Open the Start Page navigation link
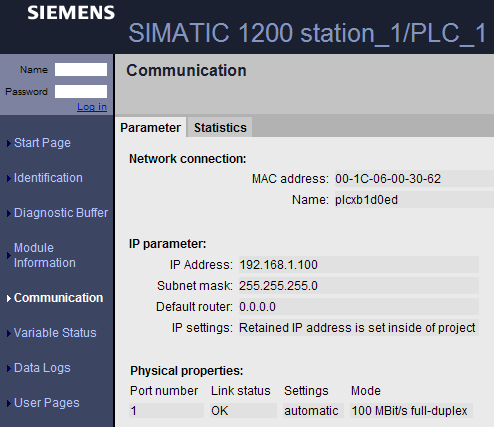Viewport: 494px width, 427px height. pyautogui.click(x=42, y=143)
